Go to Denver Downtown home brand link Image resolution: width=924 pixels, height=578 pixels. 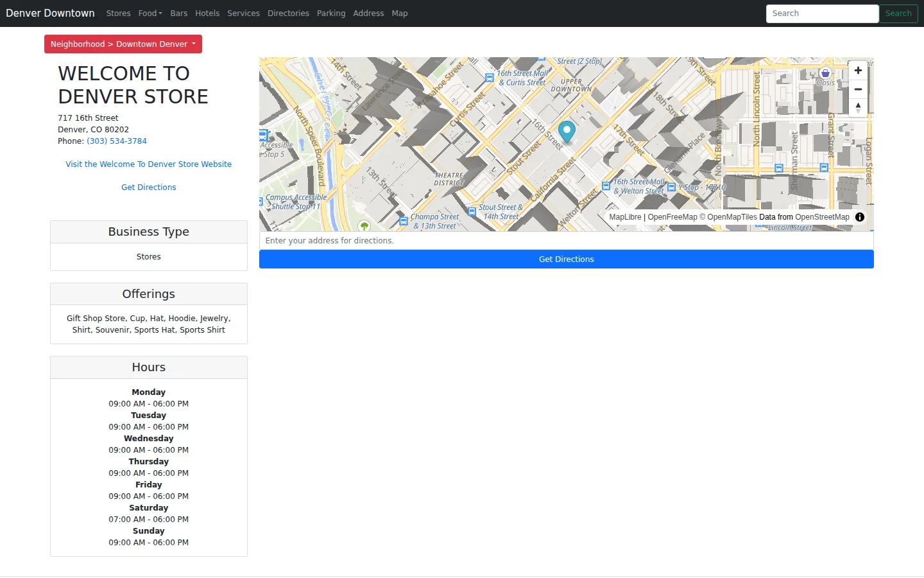coord(50,13)
